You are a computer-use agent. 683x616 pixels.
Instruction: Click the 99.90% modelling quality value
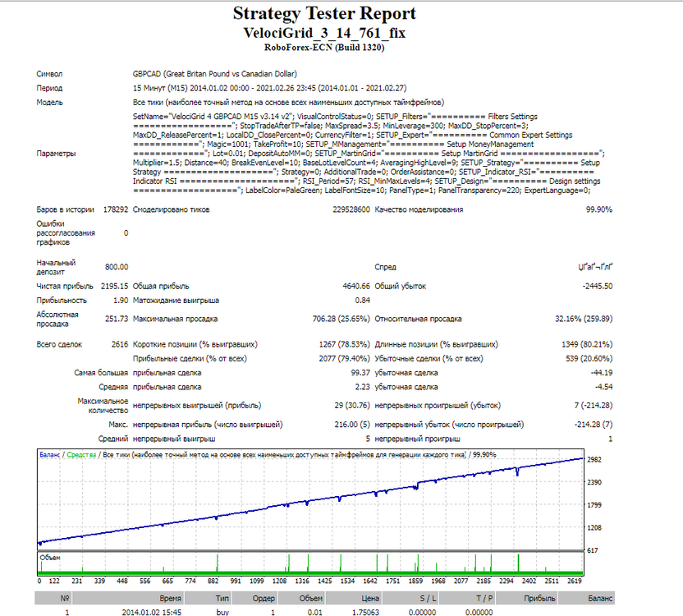pyautogui.click(x=599, y=209)
